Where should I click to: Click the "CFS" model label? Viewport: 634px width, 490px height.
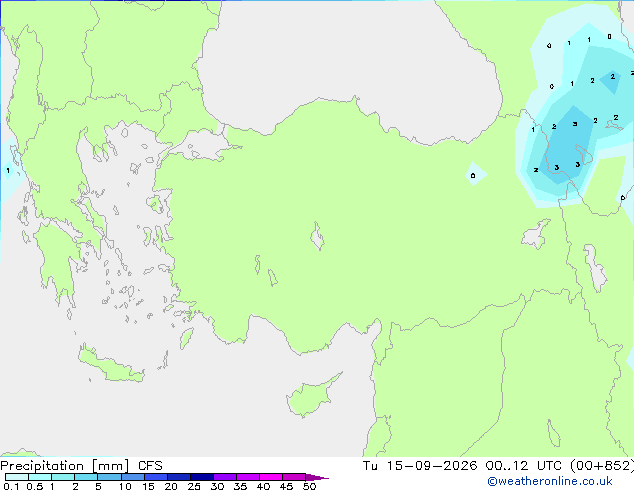point(150,466)
